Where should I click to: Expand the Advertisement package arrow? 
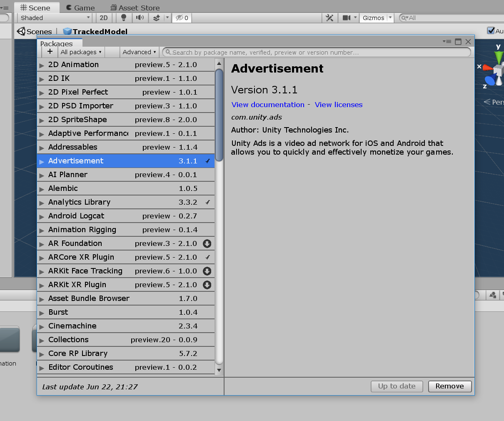pos(42,161)
